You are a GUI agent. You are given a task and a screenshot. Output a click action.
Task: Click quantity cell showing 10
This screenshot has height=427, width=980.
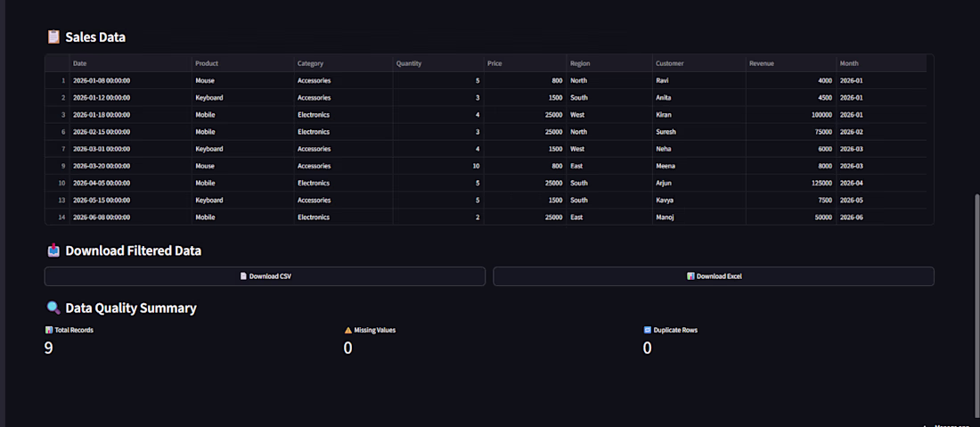438,167
